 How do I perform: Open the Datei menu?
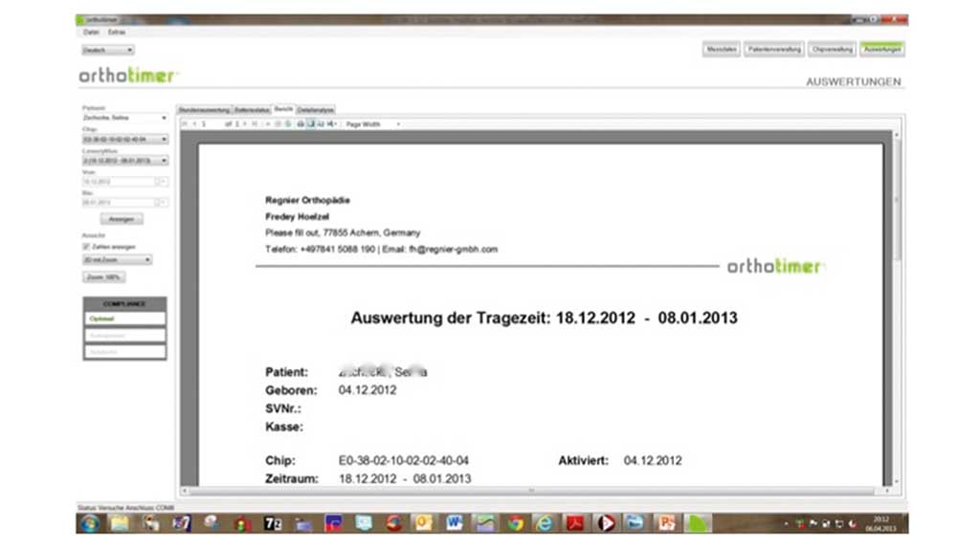click(x=91, y=32)
